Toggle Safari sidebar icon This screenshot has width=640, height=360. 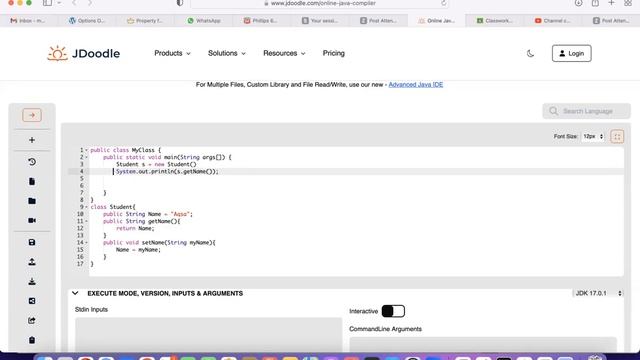(x=47, y=3)
